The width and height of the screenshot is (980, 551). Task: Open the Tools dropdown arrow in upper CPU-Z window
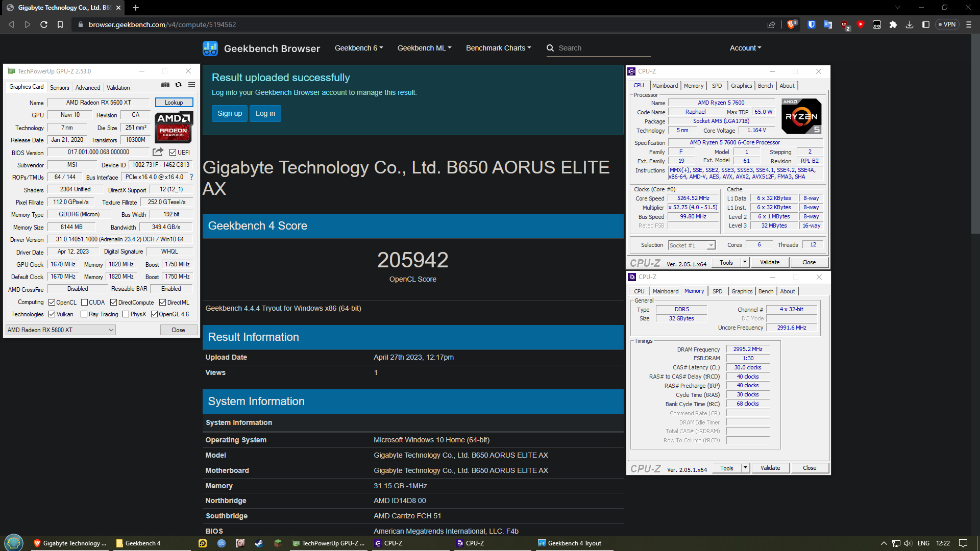click(x=745, y=262)
